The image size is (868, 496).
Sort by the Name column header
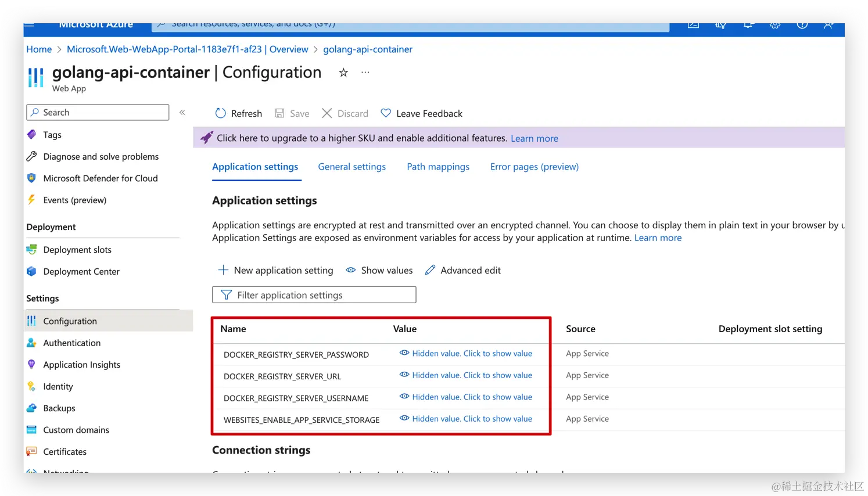tap(233, 329)
